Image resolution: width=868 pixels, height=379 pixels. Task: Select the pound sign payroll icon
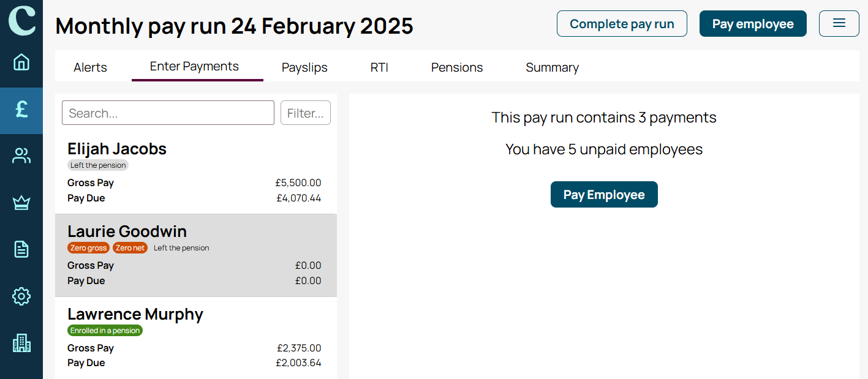tap(21, 110)
